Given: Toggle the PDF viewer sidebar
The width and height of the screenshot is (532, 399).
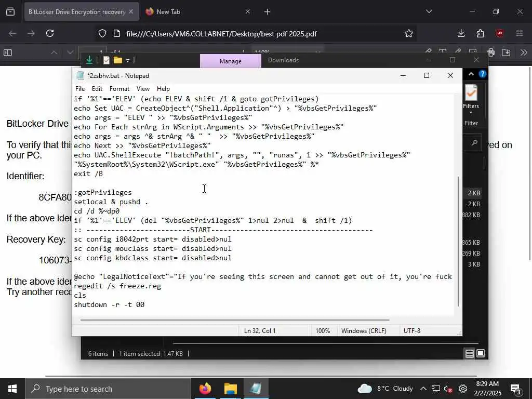Looking at the screenshot, I should click(8, 52).
